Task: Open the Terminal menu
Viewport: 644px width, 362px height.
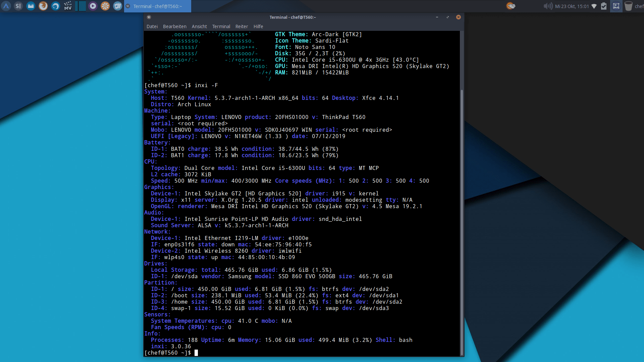Action: click(x=221, y=26)
